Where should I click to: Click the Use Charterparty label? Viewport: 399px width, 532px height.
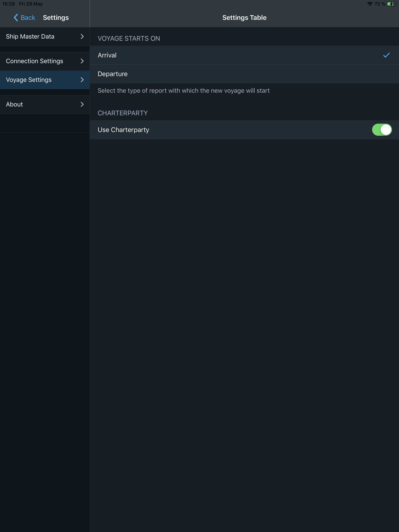tap(124, 130)
